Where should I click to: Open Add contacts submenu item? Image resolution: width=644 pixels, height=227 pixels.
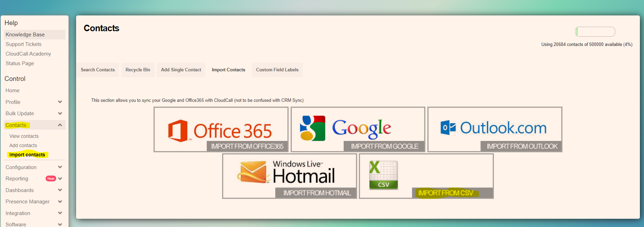23,145
